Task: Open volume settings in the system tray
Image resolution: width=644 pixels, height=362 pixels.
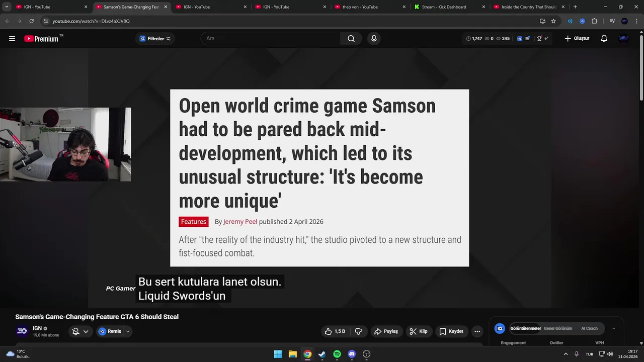Action: pos(610,354)
